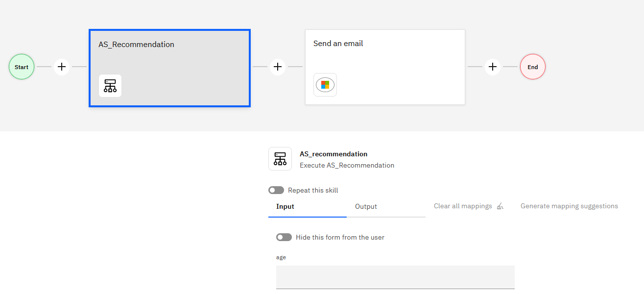This screenshot has height=294, width=644.
Task: Click the plus button before the End node
Action: pos(493,67)
